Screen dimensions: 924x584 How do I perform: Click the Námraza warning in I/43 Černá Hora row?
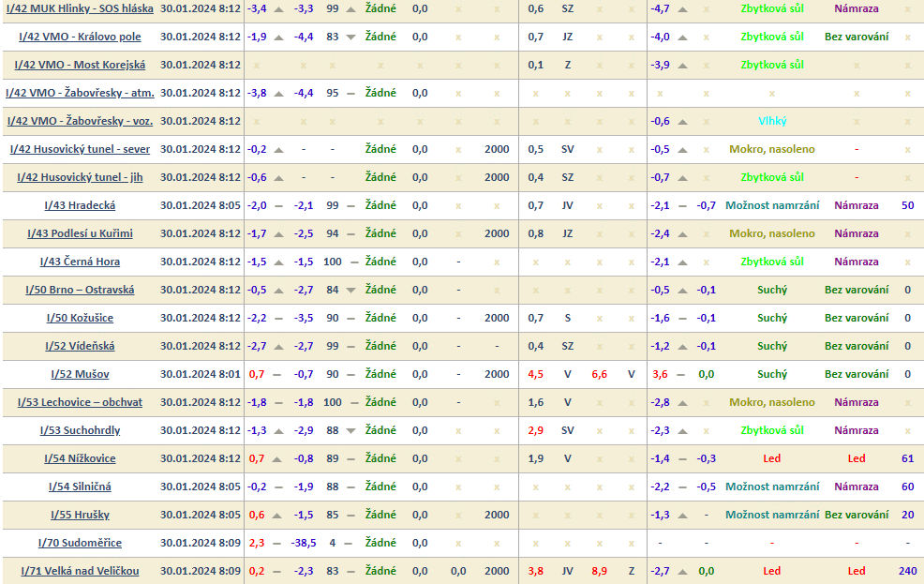tap(856, 262)
